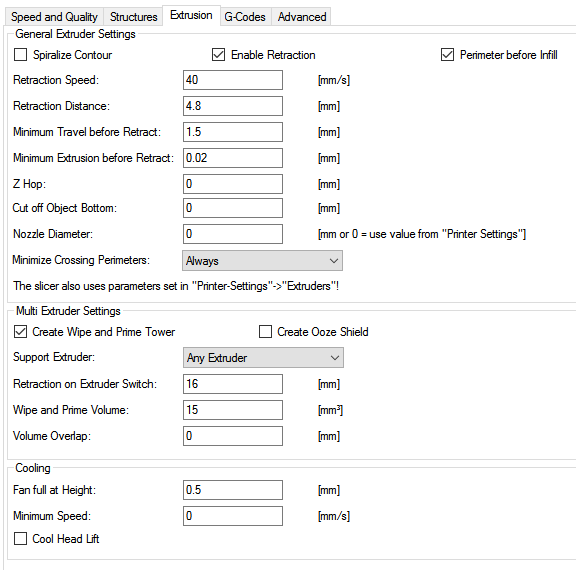Open the Minimize Crossing Perimeters dropdown
576x570 pixels.
pos(262,261)
